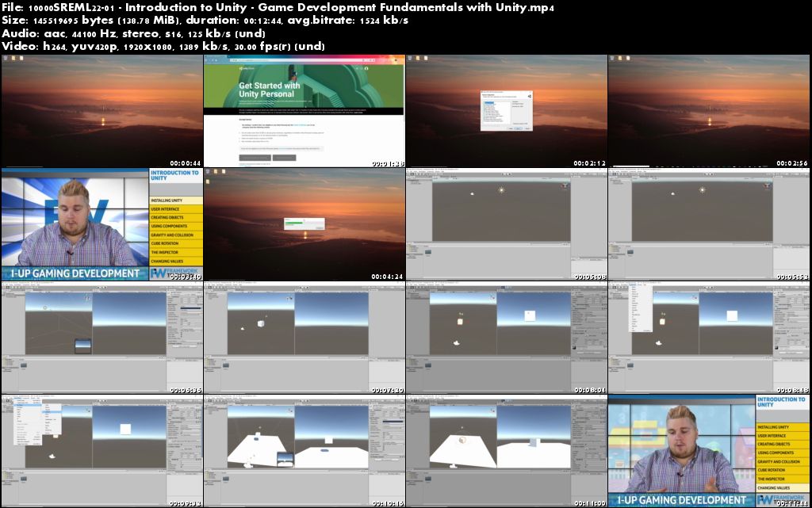Viewport: 812px width, 508px height.
Task: Click the white cube in 00:07:20 scene view
Action: [261, 323]
